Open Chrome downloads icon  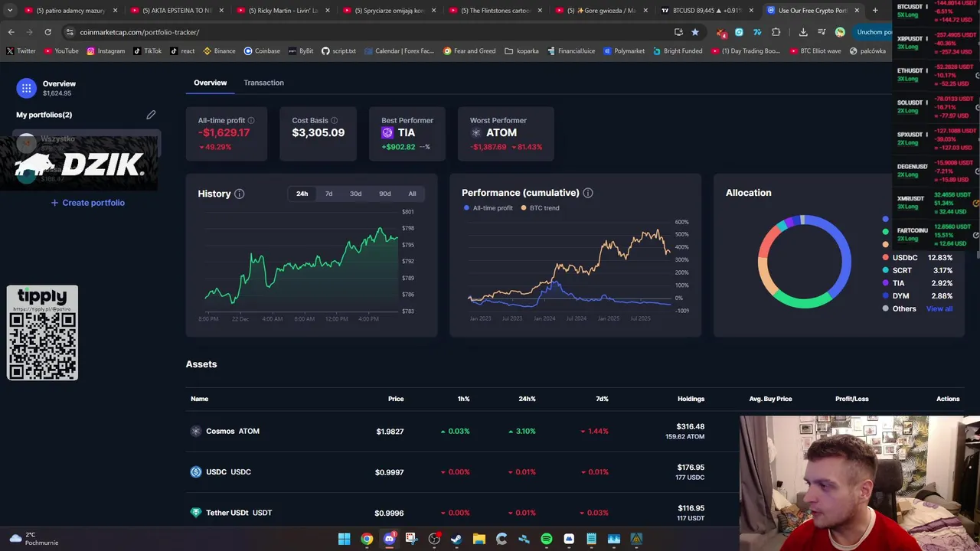(x=803, y=32)
